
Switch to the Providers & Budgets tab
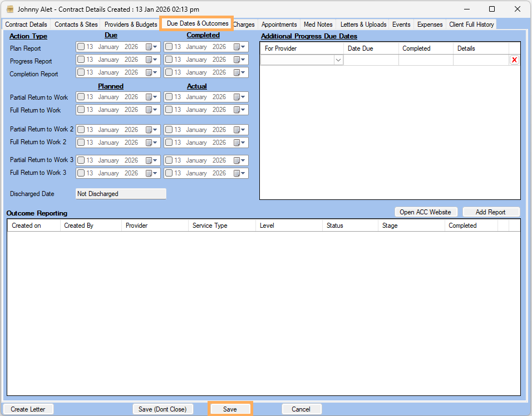131,25
